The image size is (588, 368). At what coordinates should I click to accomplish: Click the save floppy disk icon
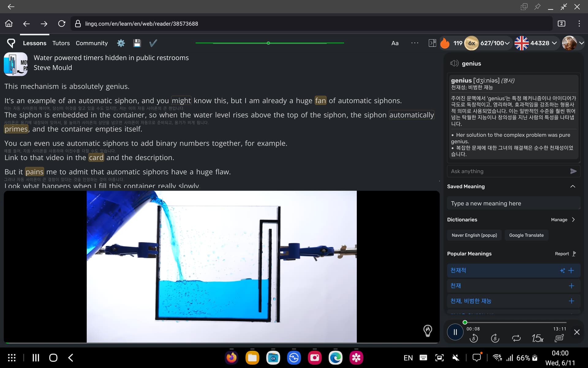137,43
